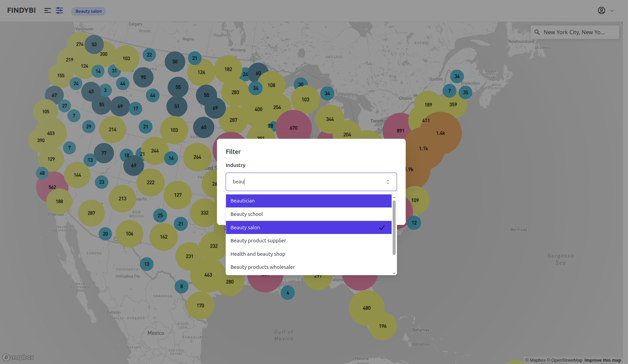Click the 670 pink cluster marker
Screen dimensions: 628x364
294,128
